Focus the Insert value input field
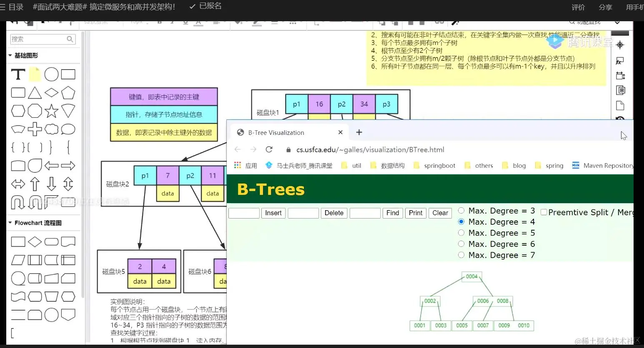Image resolution: width=644 pixels, height=348 pixels. pos(244,213)
